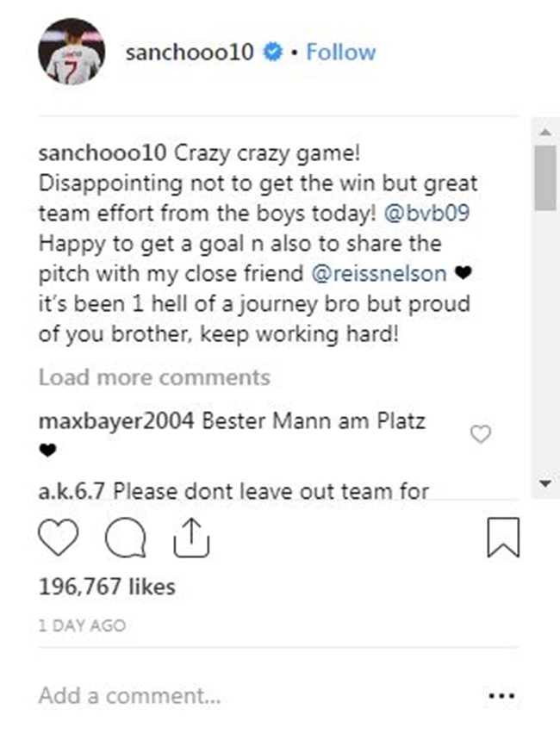This screenshot has height=734, width=560.
Task: Click the sanchooo10 profile picture
Action: pyautogui.click(x=72, y=52)
